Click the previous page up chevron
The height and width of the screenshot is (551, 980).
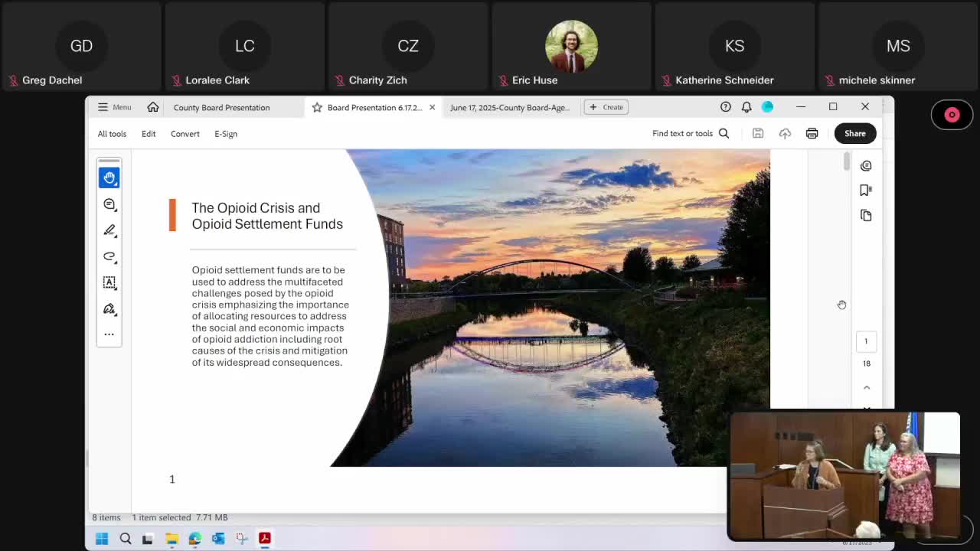(867, 388)
